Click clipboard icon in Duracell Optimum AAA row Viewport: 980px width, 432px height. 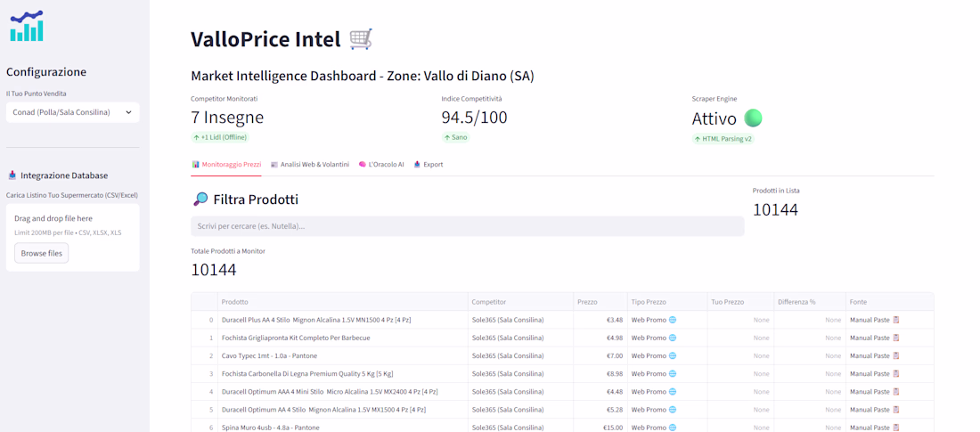coord(896,391)
